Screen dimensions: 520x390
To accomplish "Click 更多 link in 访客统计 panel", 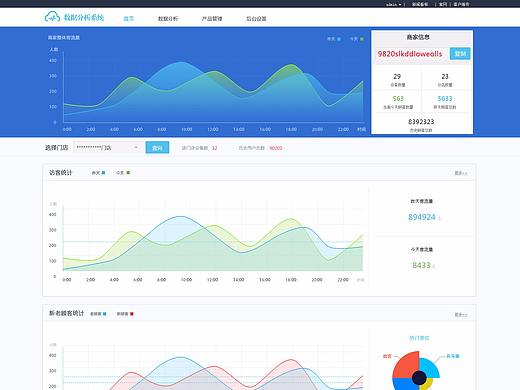I will 461,173.
